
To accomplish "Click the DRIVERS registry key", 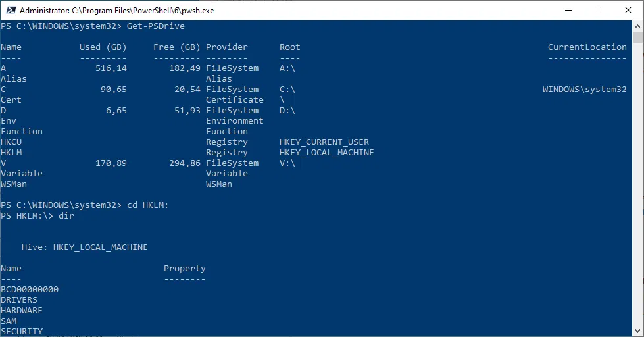I will coord(19,300).
